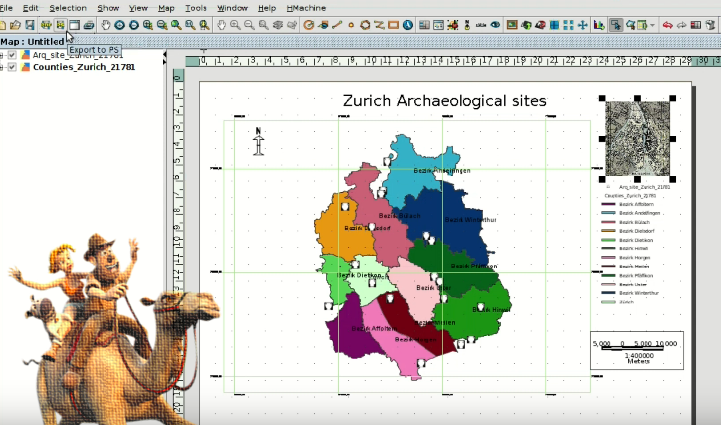Open the dropdown arrow beside the layout tool
The width and height of the screenshot is (721, 425).
pyautogui.click(x=652, y=24)
